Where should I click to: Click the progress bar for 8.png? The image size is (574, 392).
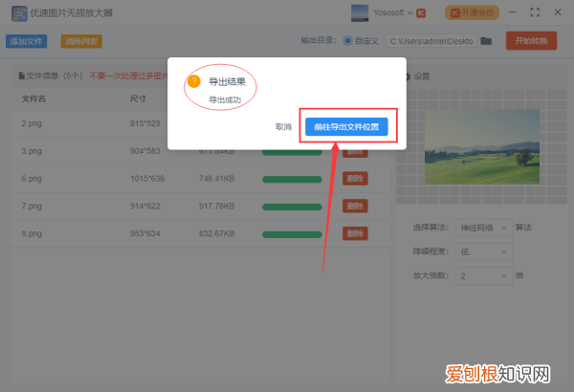(292, 234)
